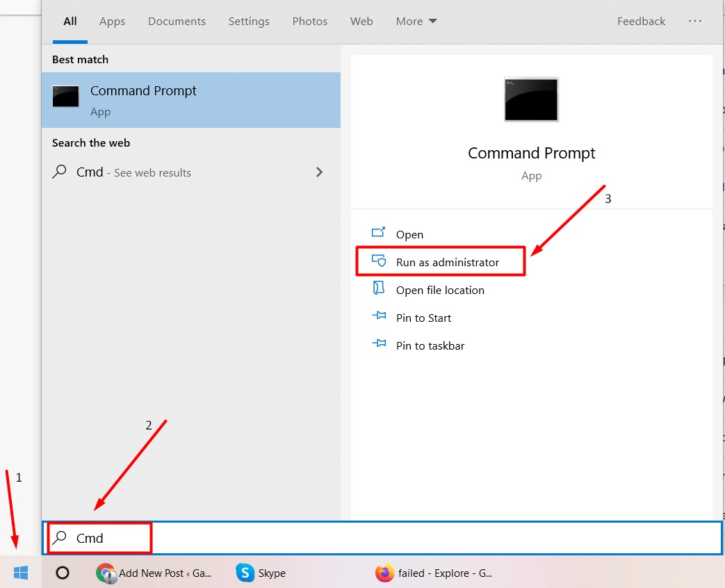Switch to the Photos tab
The image size is (725, 588).
point(310,22)
